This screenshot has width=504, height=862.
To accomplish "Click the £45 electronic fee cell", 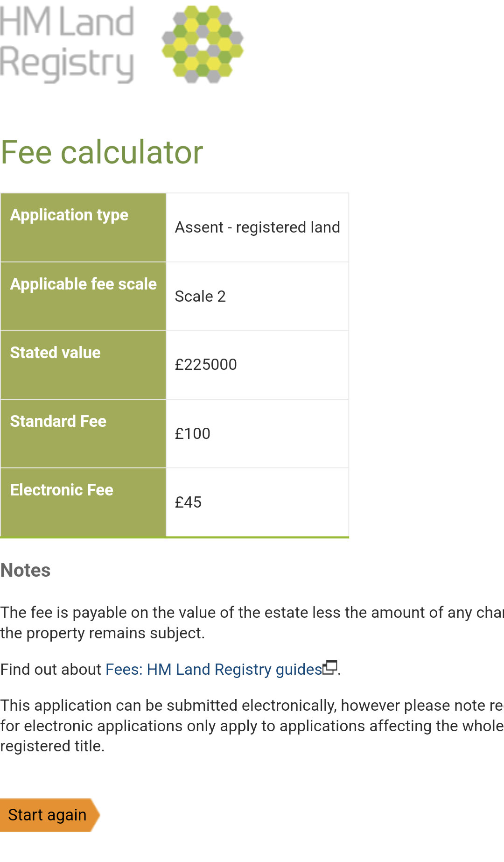I will (x=257, y=502).
